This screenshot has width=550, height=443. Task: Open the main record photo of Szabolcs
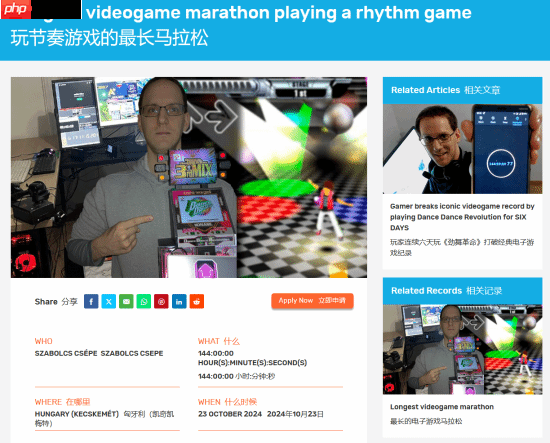(189, 177)
